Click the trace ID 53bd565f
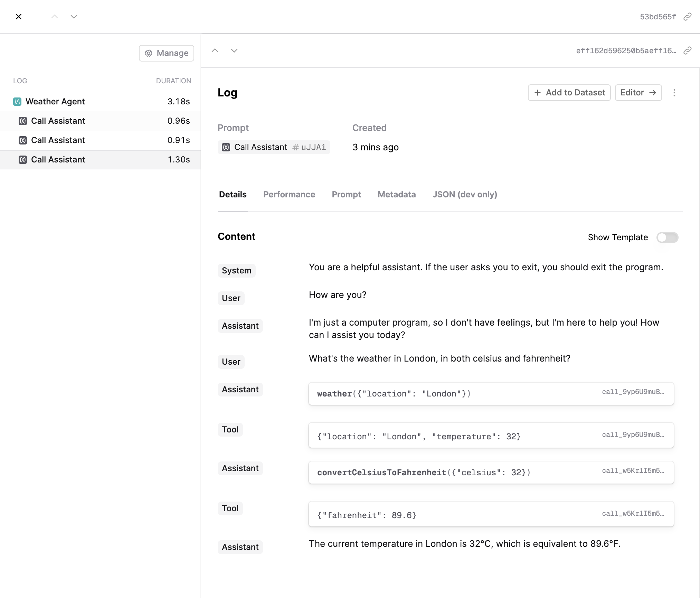This screenshot has width=700, height=598. click(658, 17)
